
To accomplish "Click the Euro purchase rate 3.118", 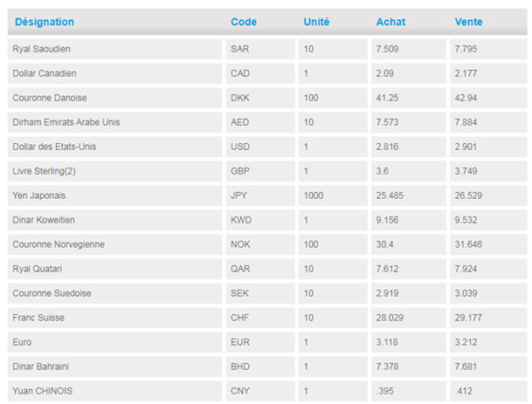I will (x=388, y=342).
